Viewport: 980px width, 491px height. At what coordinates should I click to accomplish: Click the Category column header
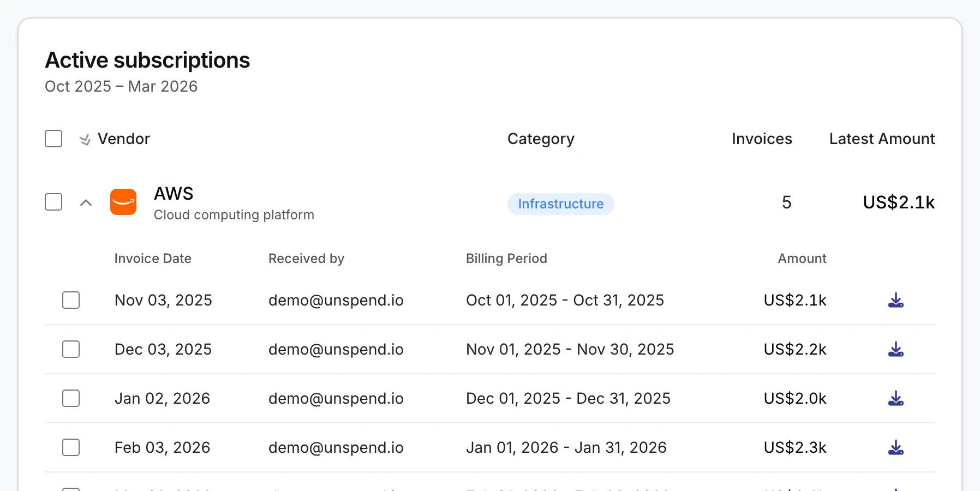[540, 139]
